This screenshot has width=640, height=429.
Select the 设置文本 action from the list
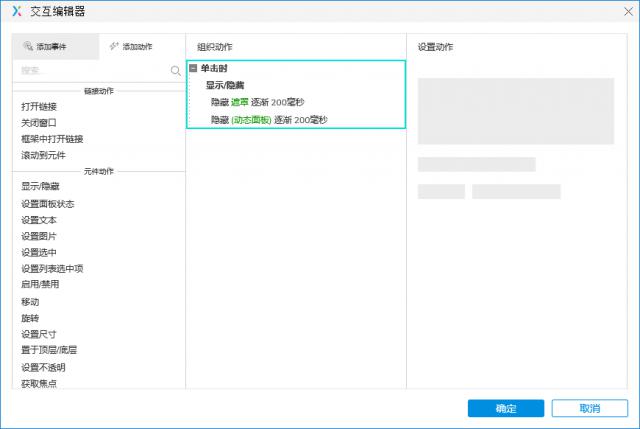(39, 219)
